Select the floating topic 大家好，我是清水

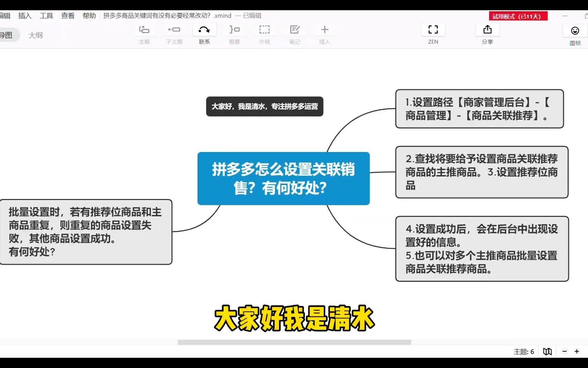(x=265, y=106)
